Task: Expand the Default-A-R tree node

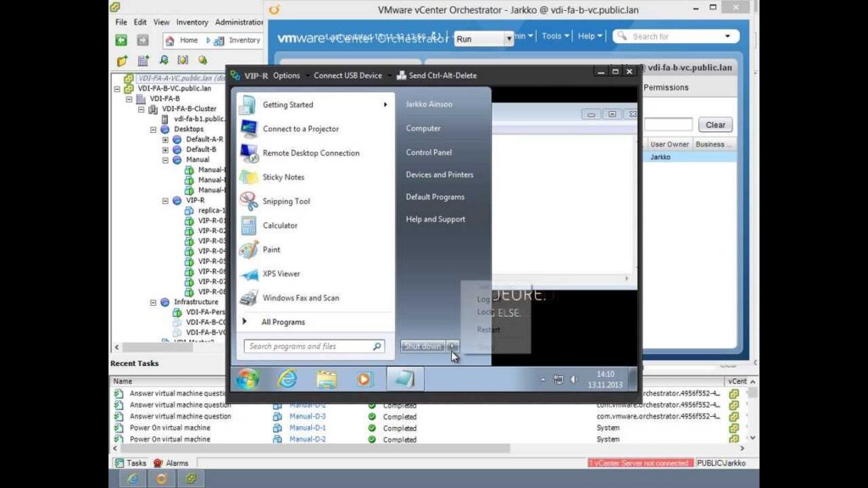Action: click(165, 140)
